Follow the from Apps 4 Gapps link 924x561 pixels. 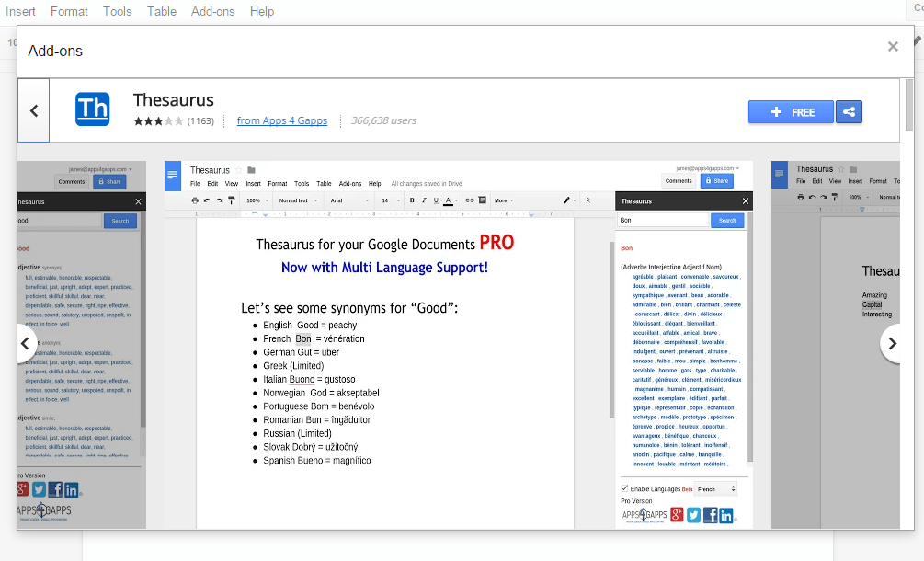click(281, 120)
